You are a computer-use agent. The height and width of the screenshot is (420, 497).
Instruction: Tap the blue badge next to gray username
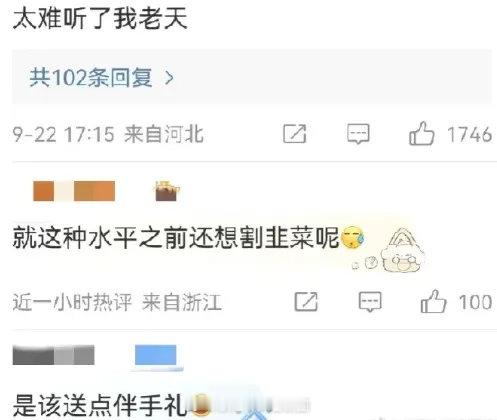(156, 356)
